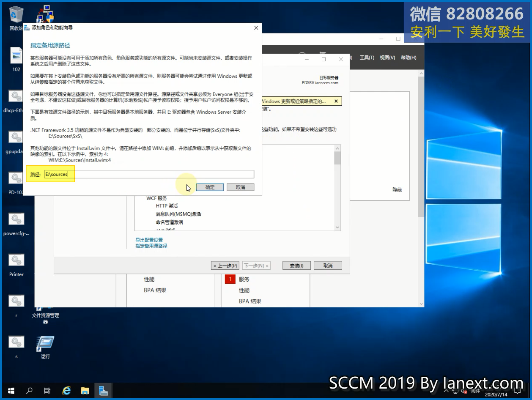Image resolution: width=532 pixels, height=400 pixels.
Task: Click the 下一步(N) button in the wizard
Action: (x=256, y=266)
